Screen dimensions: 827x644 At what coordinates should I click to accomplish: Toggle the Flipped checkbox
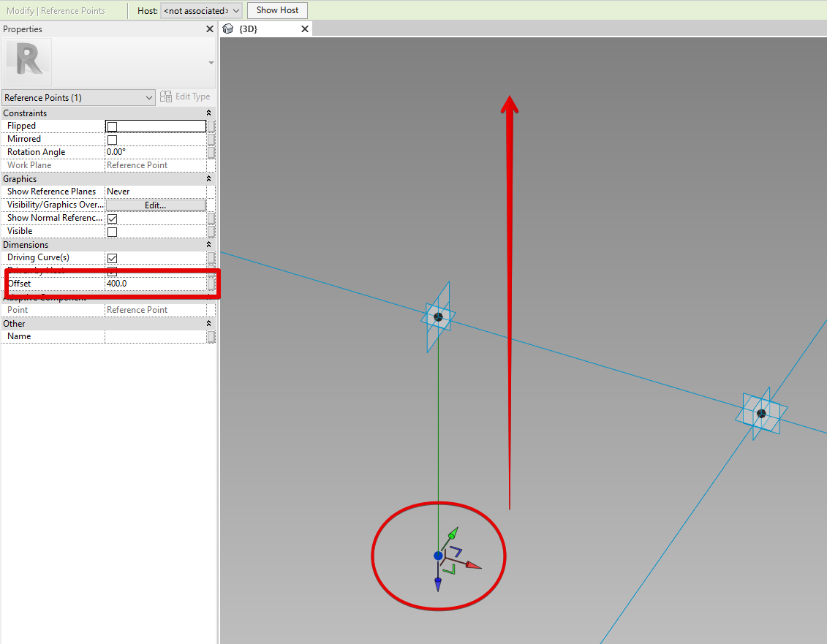point(112,126)
